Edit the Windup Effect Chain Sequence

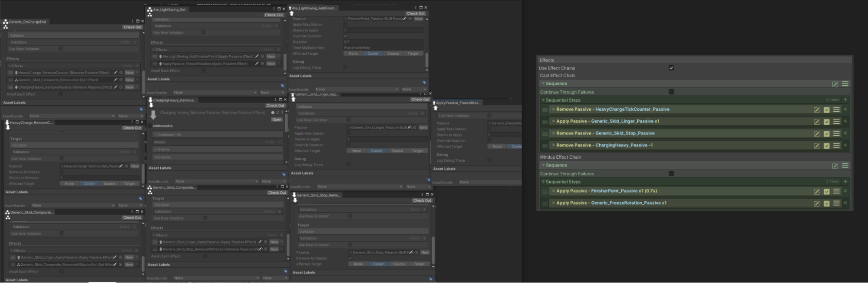point(835,166)
